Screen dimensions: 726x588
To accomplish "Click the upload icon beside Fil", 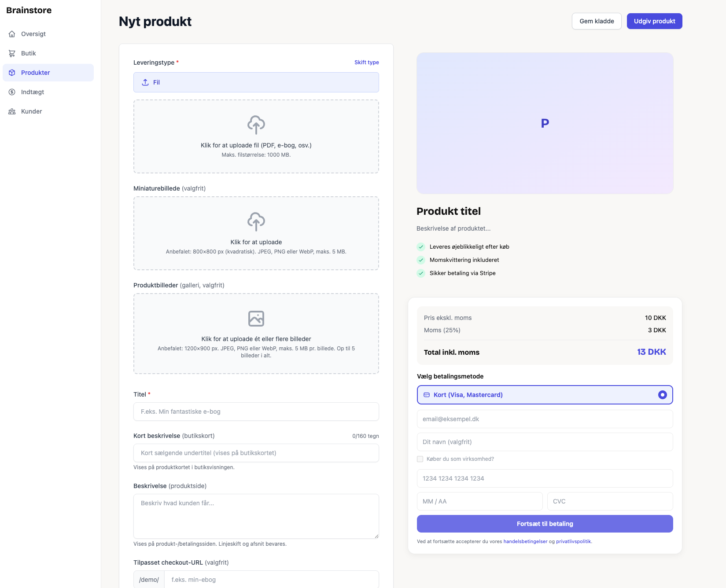I will (x=145, y=82).
